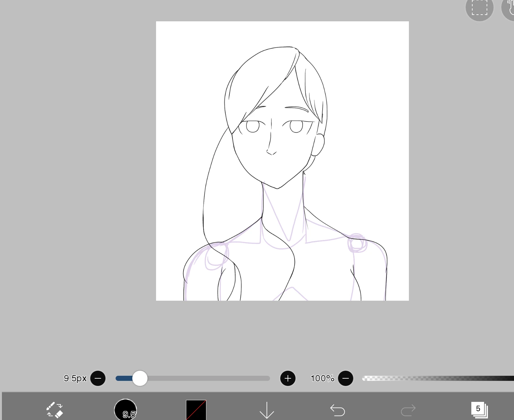Open the black color swatch picker
The height and width of the screenshot is (420, 514).
pyautogui.click(x=196, y=410)
